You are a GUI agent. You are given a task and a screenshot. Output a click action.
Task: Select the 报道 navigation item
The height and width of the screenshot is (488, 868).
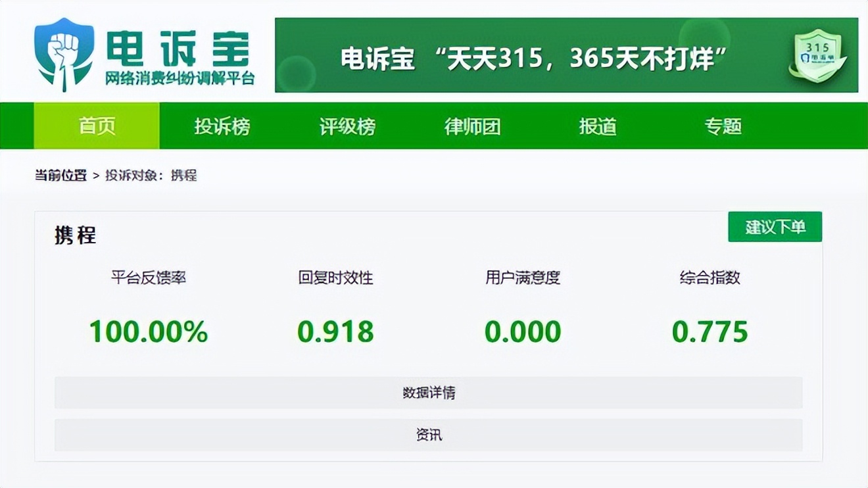(x=598, y=126)
